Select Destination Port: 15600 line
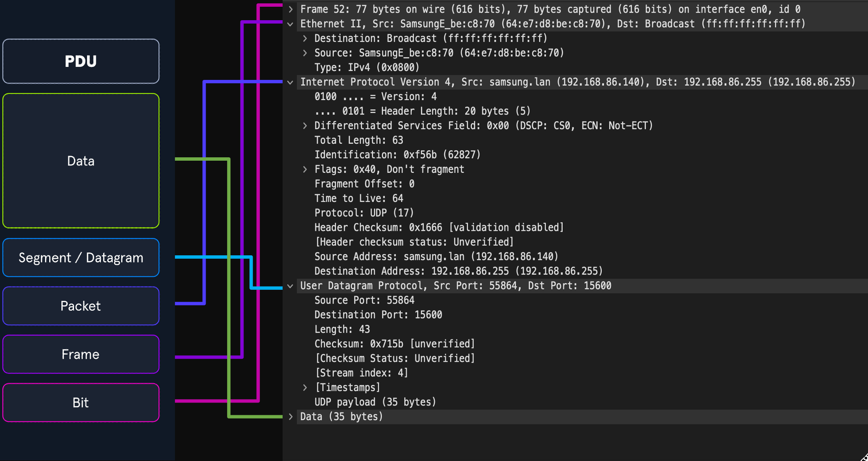Image resolution: width=868 pixels, height=461 pixels. coord(378,315)
